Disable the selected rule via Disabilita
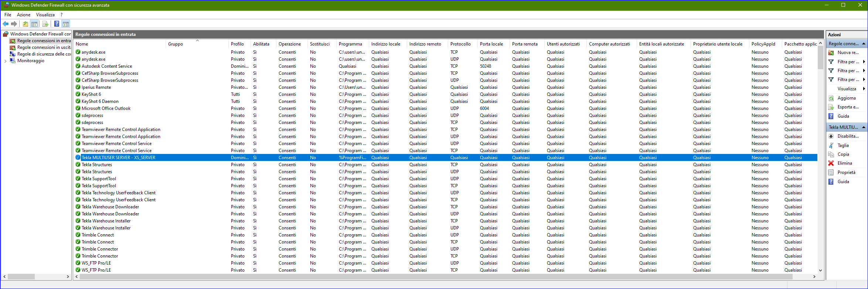 point(848,136)
